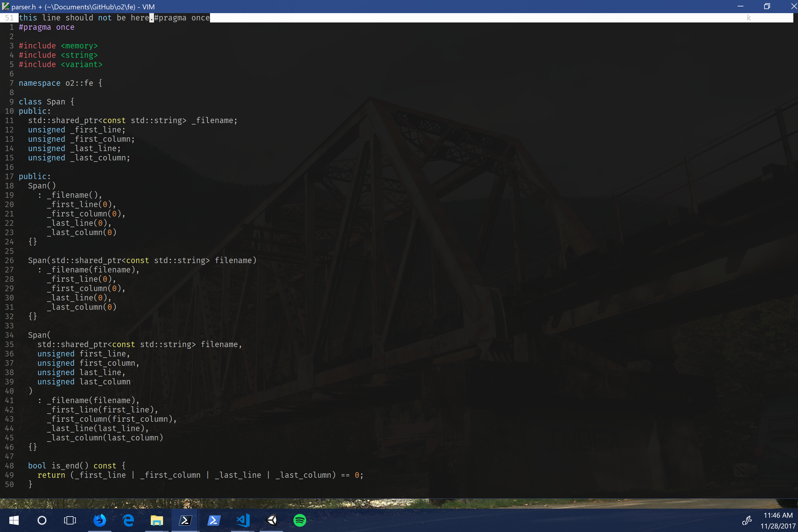Viewport: 798px width, 532px height.
Task: Open Microsoft Edge from the taskbar
Action: click(x=128, y=520)
